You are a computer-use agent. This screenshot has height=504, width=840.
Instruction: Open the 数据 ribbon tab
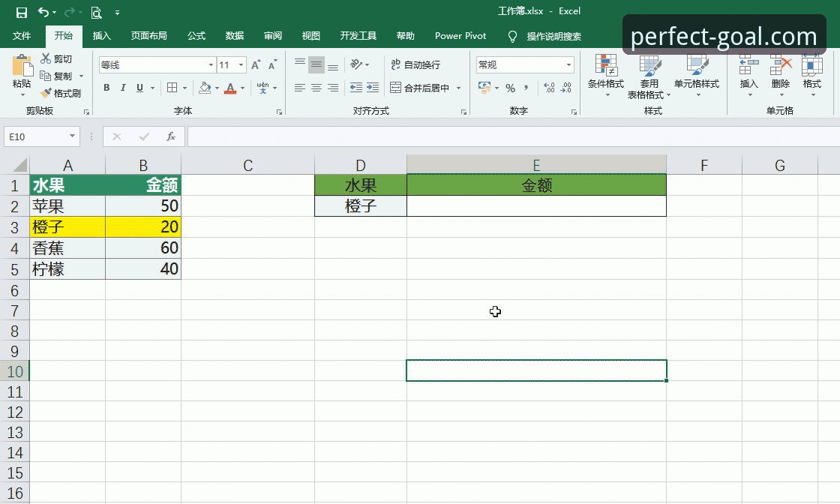235,36
